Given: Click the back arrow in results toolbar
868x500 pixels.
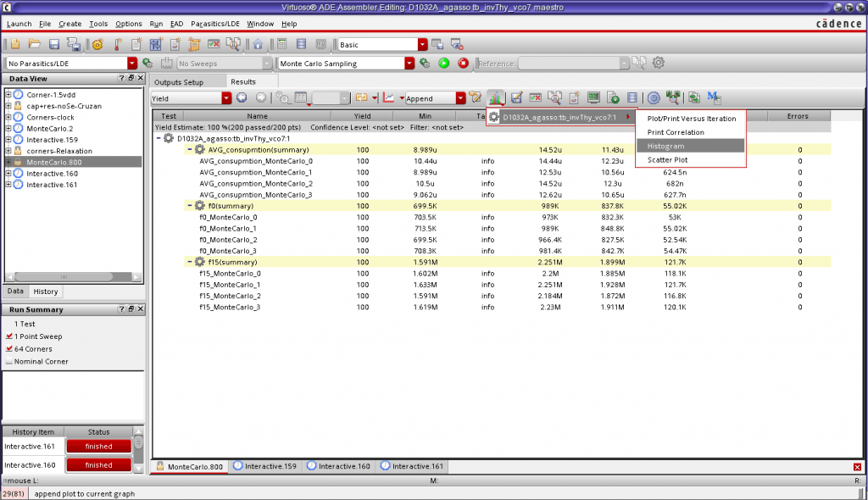Looking at the screenshot, I should click(242, 98).
